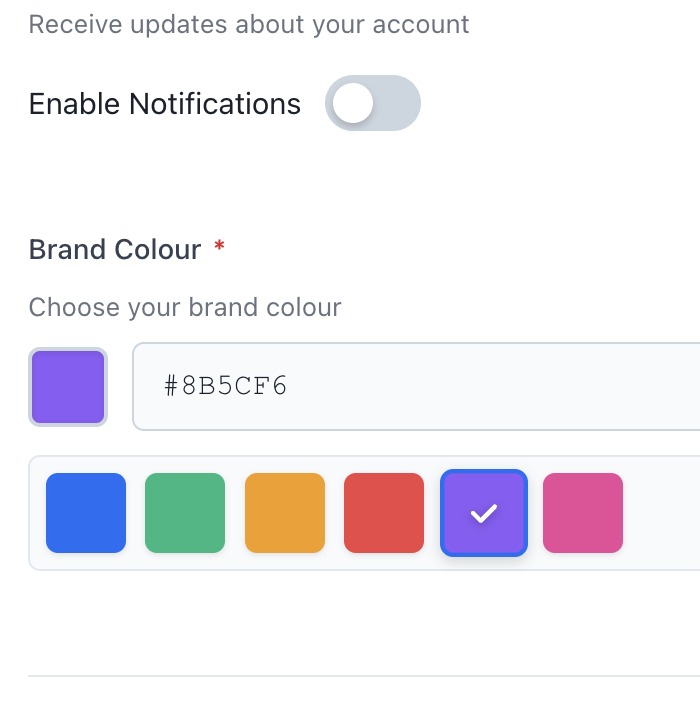
Task: Click the red required asterisk
Action: click(219, 246)
